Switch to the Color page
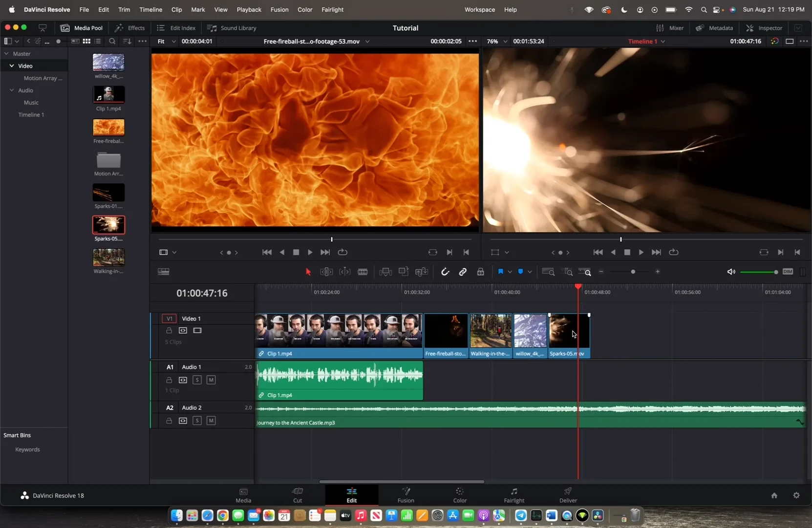 click(x=459, y=495)
